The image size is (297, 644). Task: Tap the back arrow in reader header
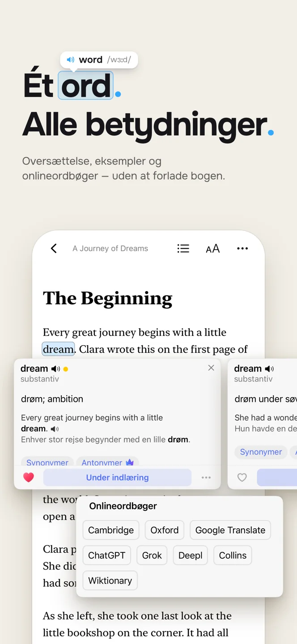click(54, 248)
